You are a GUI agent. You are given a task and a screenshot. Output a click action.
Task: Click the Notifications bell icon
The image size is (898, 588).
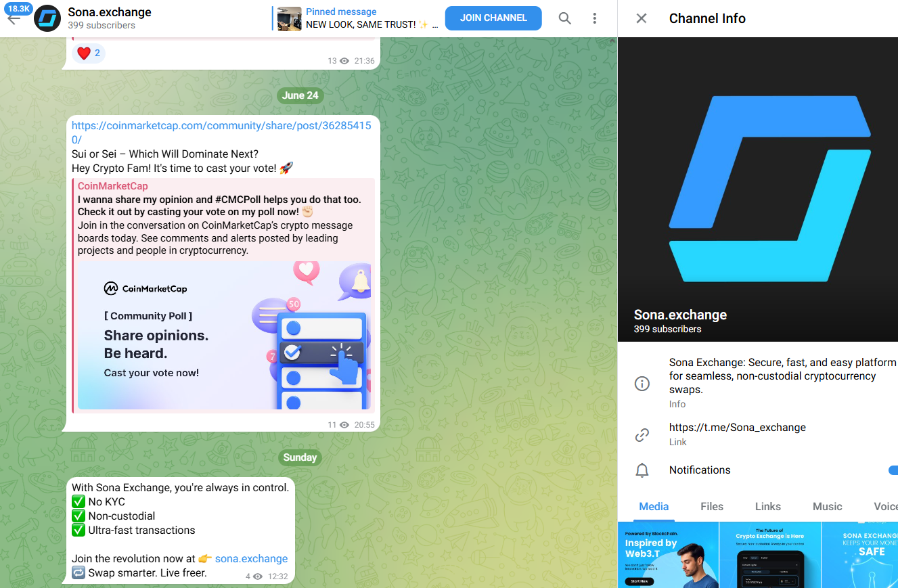(x=642, y=470)
